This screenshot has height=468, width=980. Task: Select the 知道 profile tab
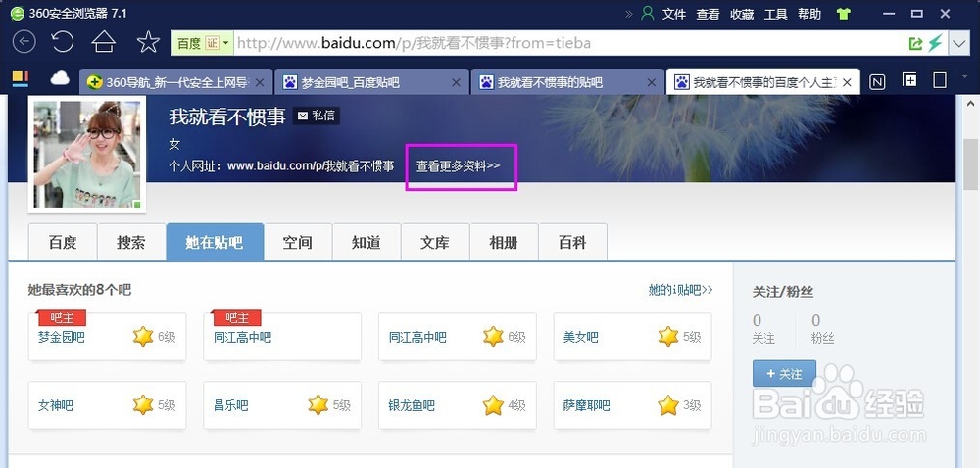click(367, 242)
